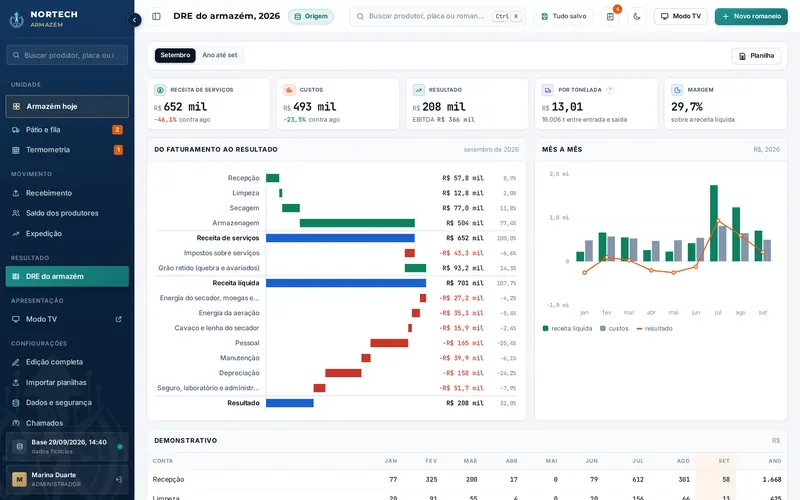800x500 pixels.
Task: Click the search magnifier icon in top bar
Action: [360, 16]
